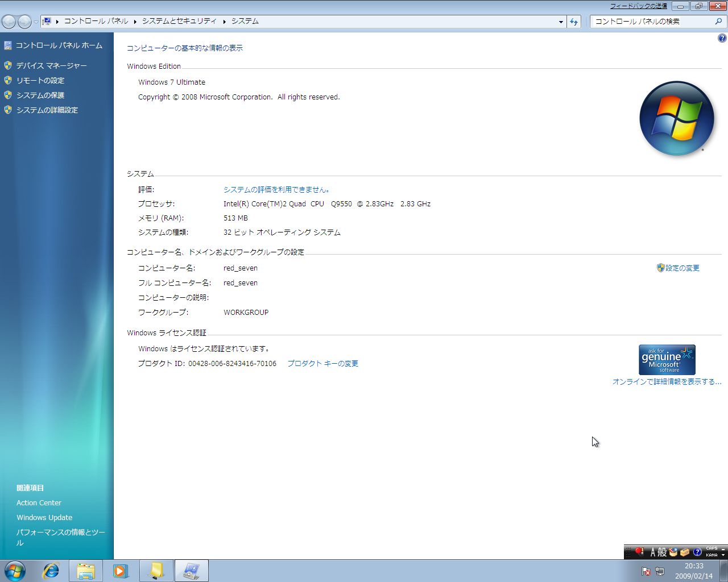Screen dimensions: 728x582
Task: Open システムの保護 in sidebar
Action: click(40, 95)
